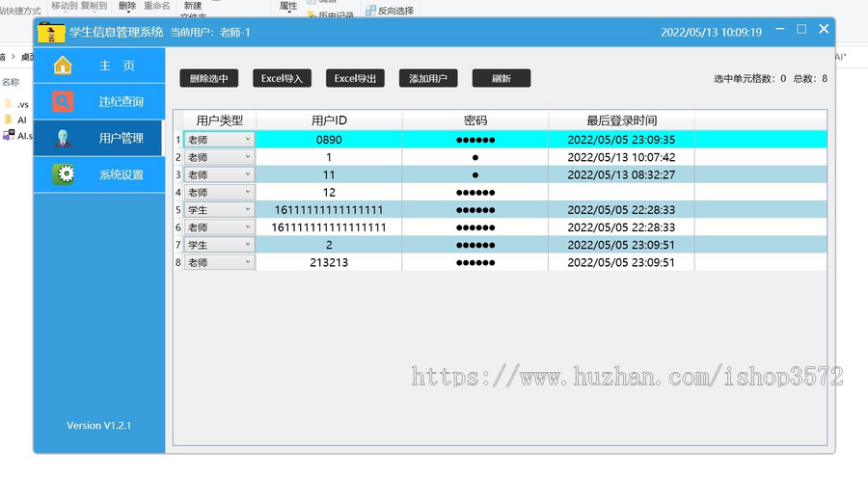Click the 用户ID column header
868x478 pixels.
click(329, 120)
